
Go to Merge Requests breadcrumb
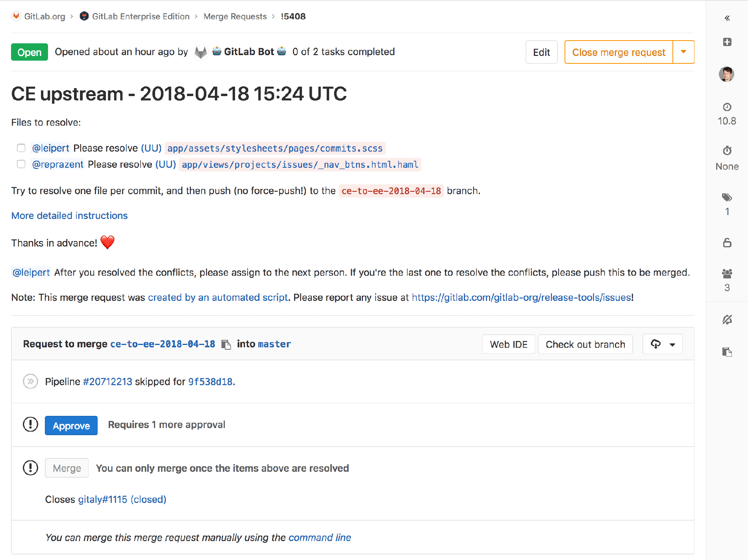pos(235,17)
